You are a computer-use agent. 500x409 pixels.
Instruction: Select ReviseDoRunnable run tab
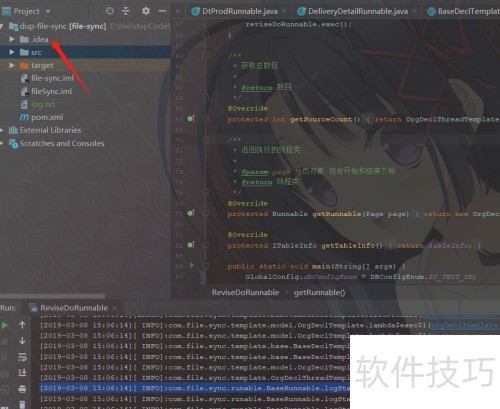[74, 308]
